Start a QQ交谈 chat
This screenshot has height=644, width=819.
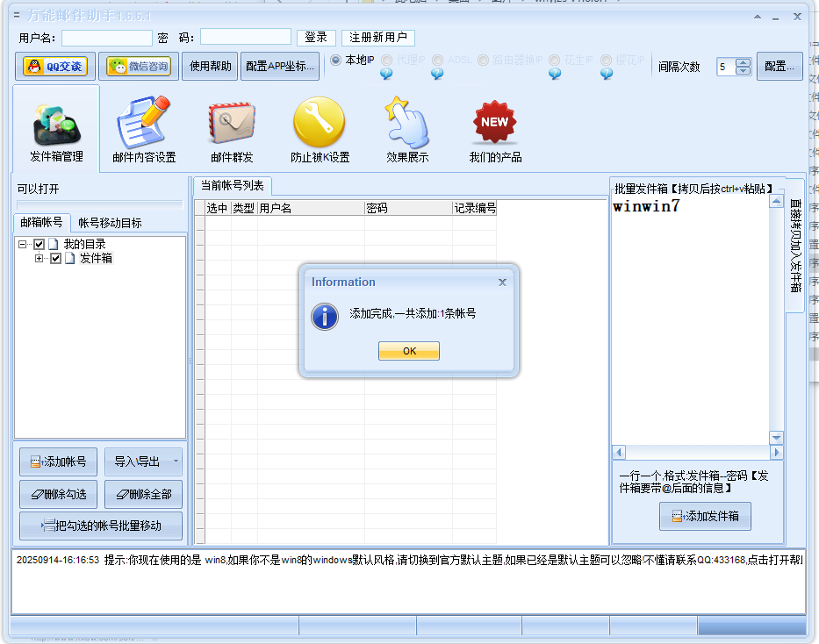coord(54,66)
